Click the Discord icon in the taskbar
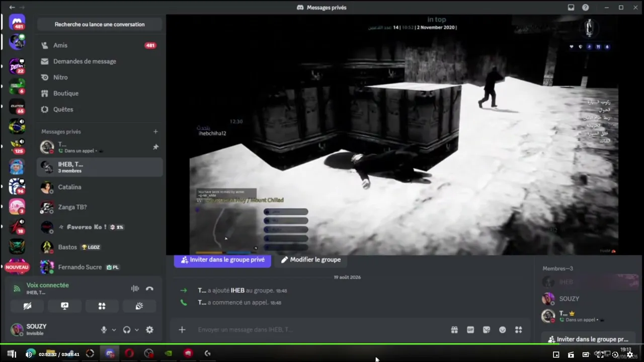The height and width of the screenshot is (362, 644). (x=110, y=353)
